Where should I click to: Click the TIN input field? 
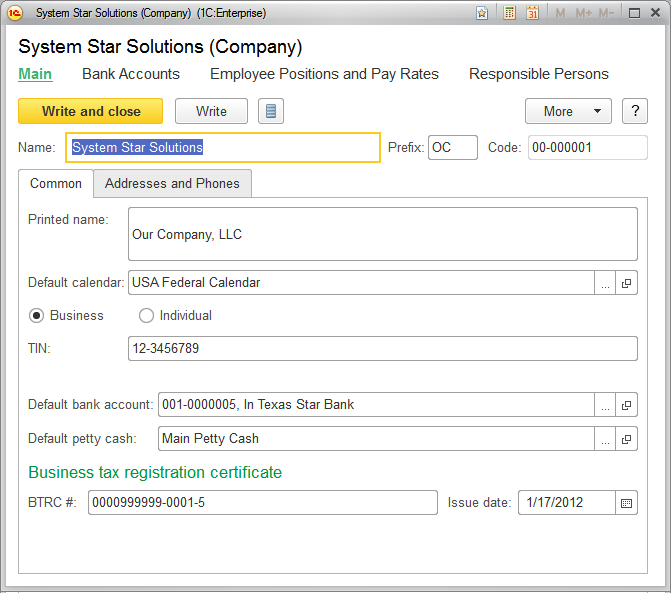point(383,348)
